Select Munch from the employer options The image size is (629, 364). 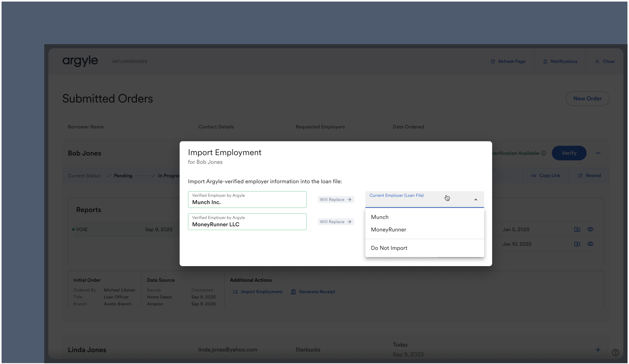click(x=380, y=217)
